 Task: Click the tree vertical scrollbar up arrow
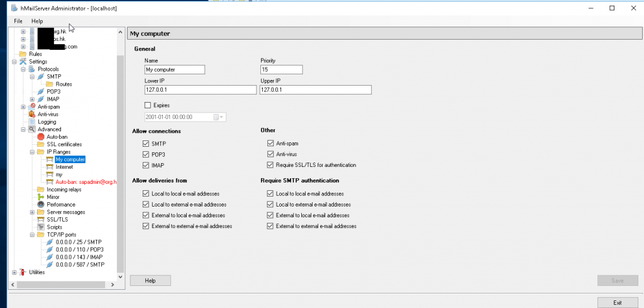[x=120, y=31]
